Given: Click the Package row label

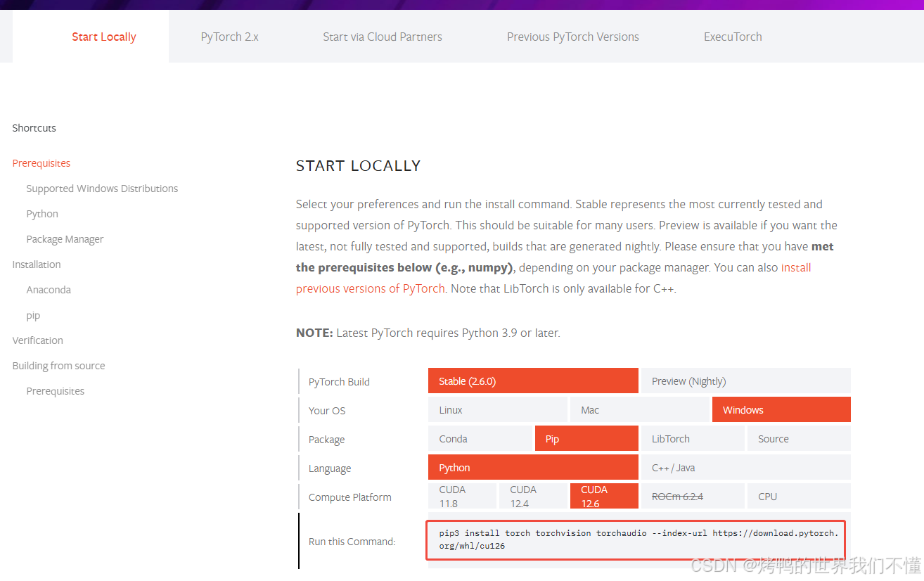Looking at the screenshot, I should click(x=326, y=440).
